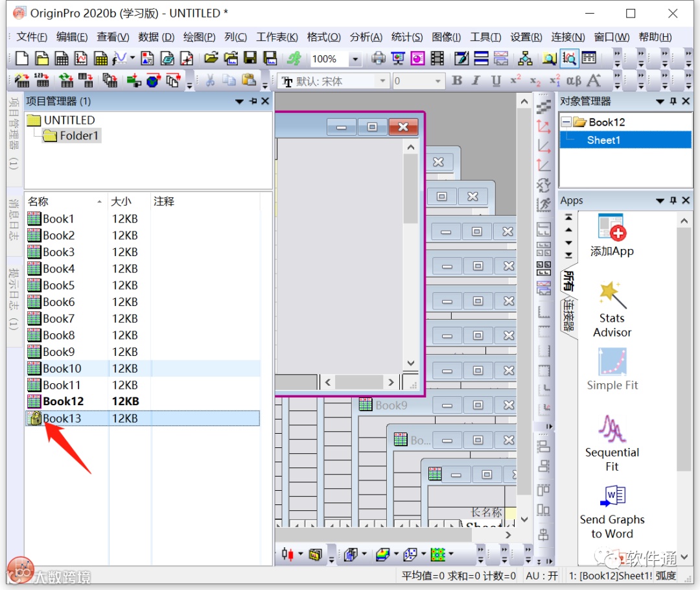
Task: Select Sheet1 in Object Manager
Action: tap(625, 140)
